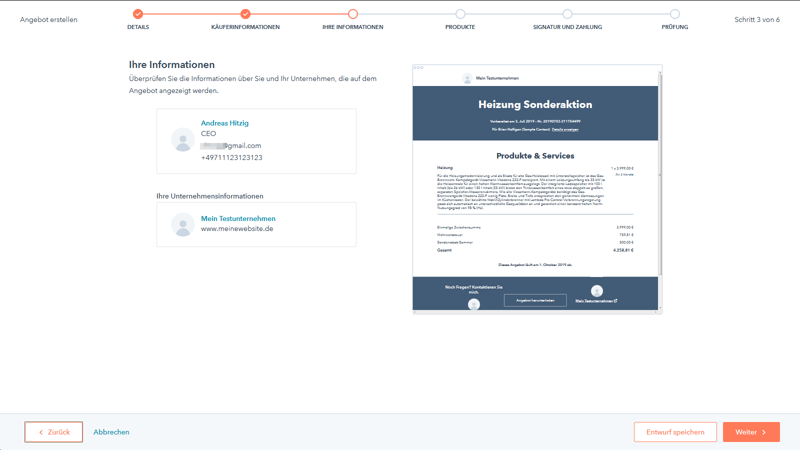Select the Prüfung step circle
Screen dimensions: 800x450
(675, 14)
